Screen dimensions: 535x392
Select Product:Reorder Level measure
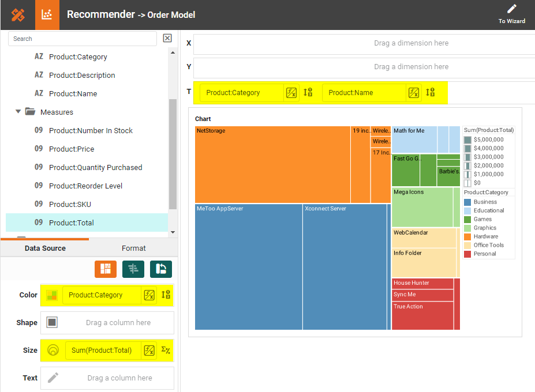[x=85, y=186]
